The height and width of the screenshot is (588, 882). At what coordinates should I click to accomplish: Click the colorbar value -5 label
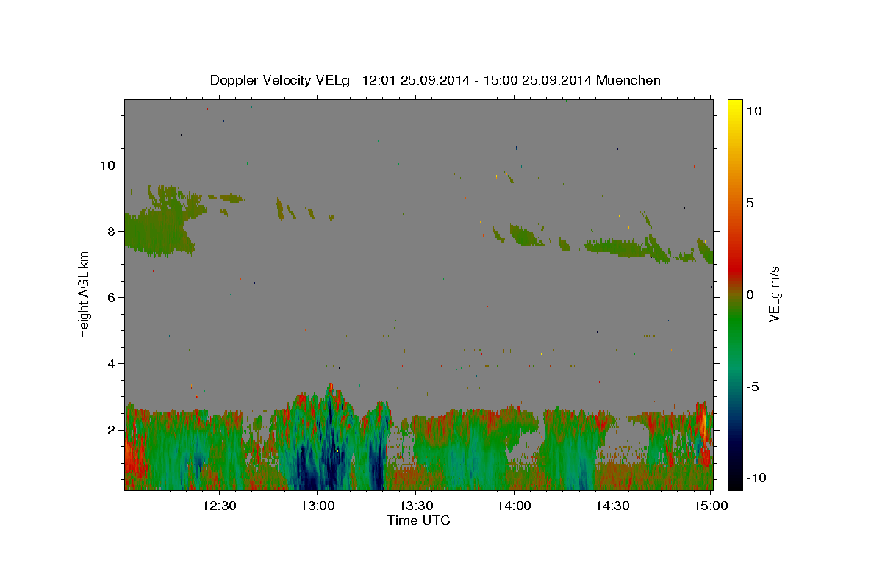pos(753,387)
